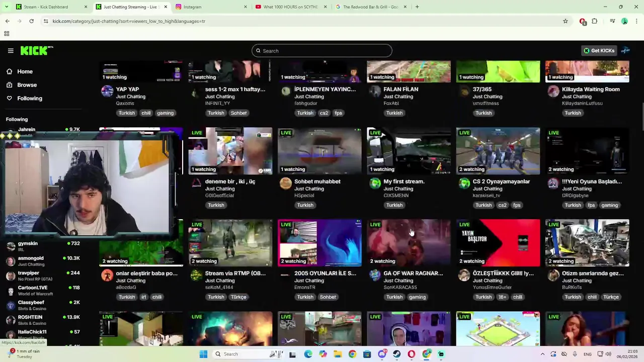Open the Sohbet muhabbet stream thumbnail
Viewport: 644px width, 362px height.
click(x=319, y=151)
